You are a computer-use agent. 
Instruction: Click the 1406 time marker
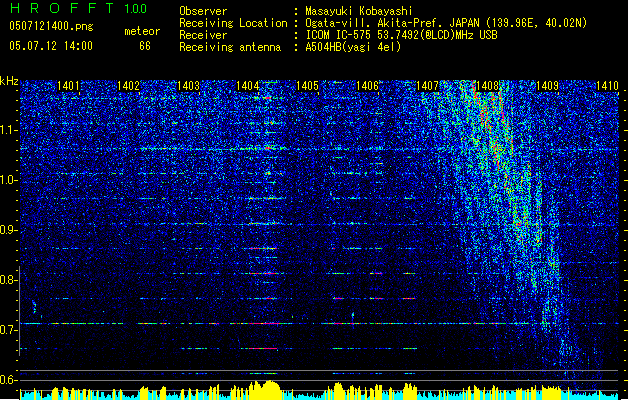click(x=367, y=86)
